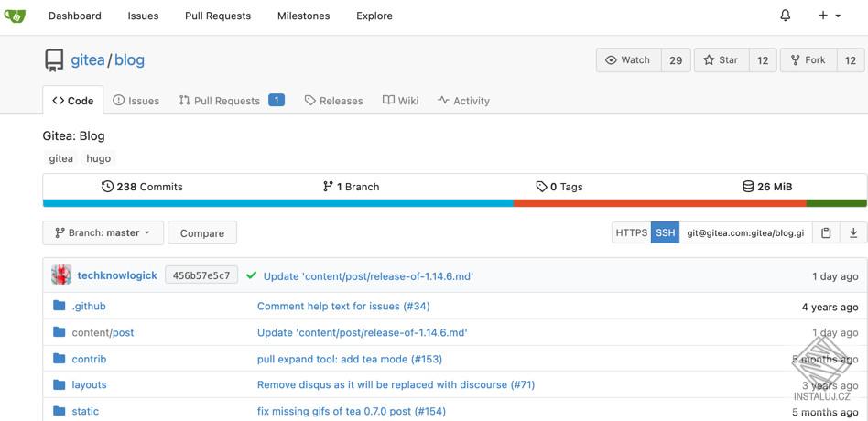Image resolution: width=868 pixels, height=421 pixels.
Task: Open 'Comment help text for issues (#34)' commit
Action: (343, 306)
